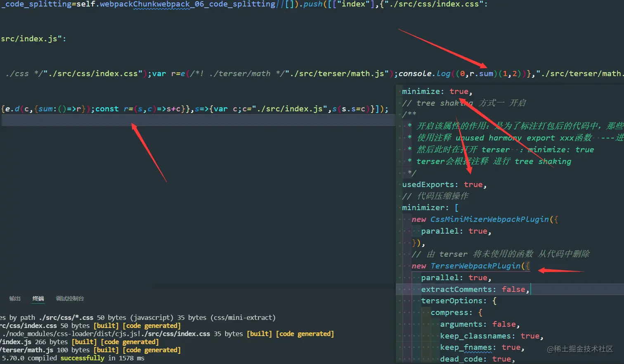Switch to the 终端 terminal tab

[x=38, y=298]
